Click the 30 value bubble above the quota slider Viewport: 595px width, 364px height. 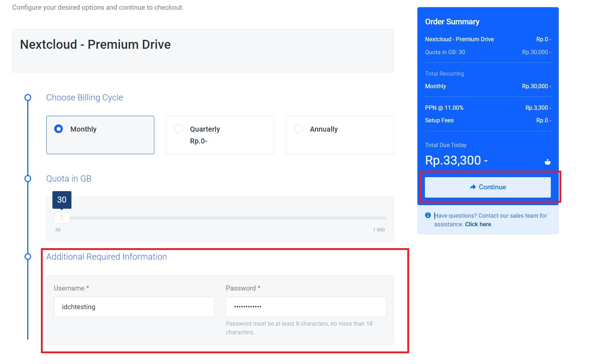point(61,200)
